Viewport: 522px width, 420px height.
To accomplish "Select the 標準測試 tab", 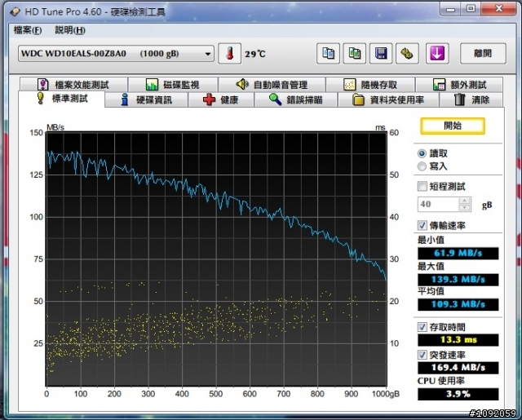I will click(x=62, y=99).
